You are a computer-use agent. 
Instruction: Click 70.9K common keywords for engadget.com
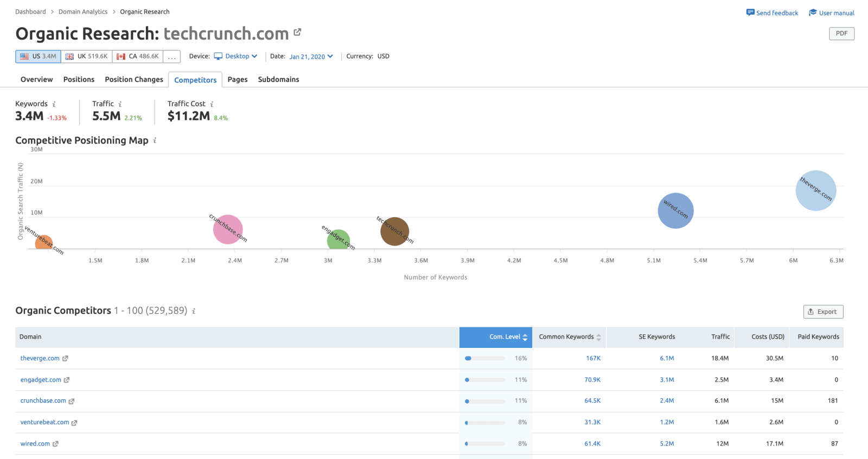(592, 380)
